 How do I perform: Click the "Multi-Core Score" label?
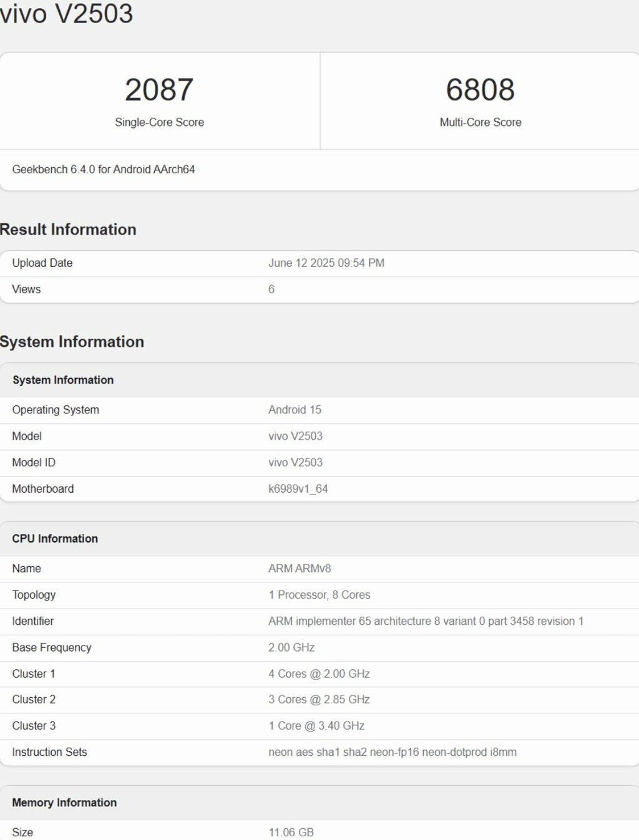point(480,122)
